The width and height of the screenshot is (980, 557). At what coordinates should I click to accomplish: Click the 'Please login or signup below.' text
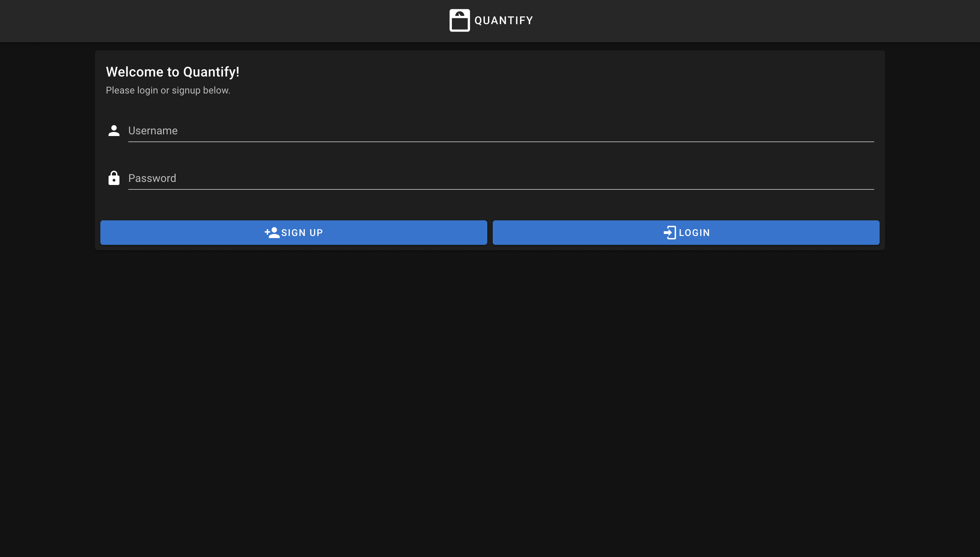(x=168, y=90)
